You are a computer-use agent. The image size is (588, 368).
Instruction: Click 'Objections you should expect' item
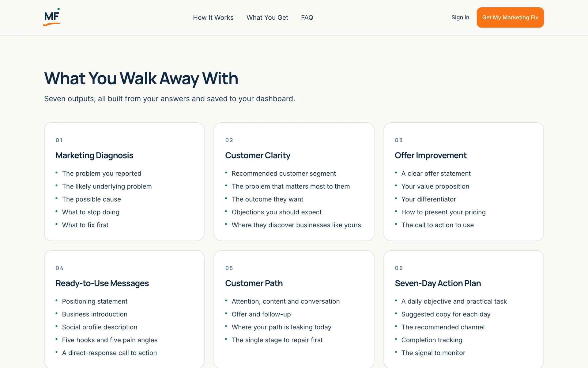point(277,212)
